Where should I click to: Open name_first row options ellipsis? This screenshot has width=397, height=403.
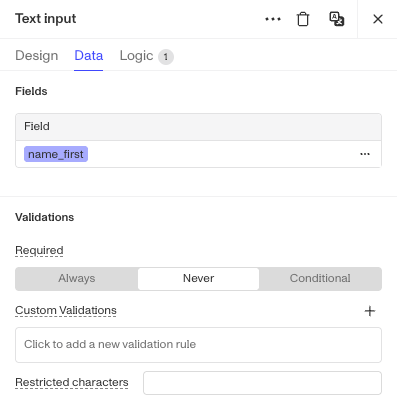pyautogui.click(x=365, y=154)
